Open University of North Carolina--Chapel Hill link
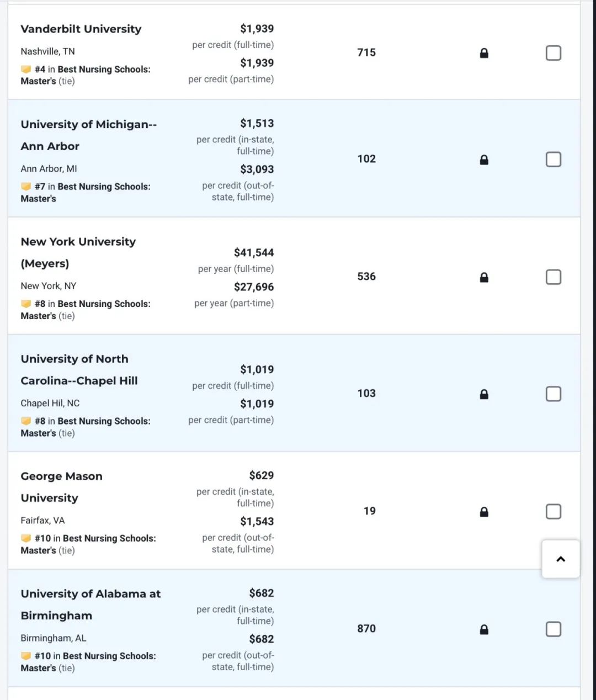596x700 pixels. coord(79,370)
